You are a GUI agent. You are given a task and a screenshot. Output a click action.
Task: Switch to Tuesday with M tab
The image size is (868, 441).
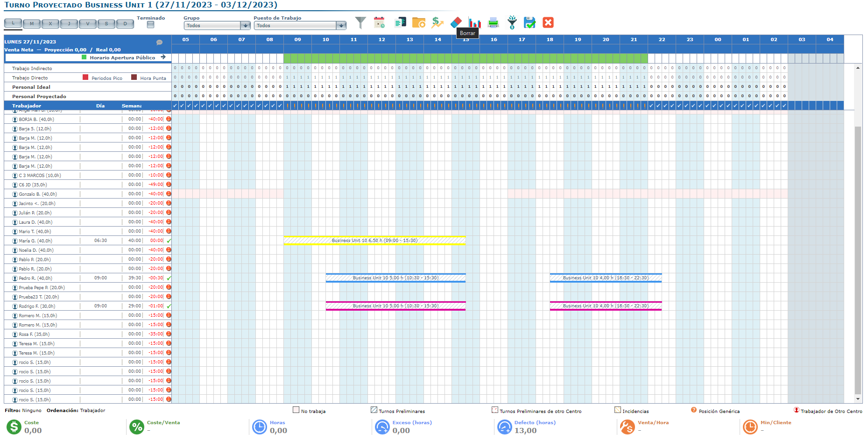click(x=32, y=23)
